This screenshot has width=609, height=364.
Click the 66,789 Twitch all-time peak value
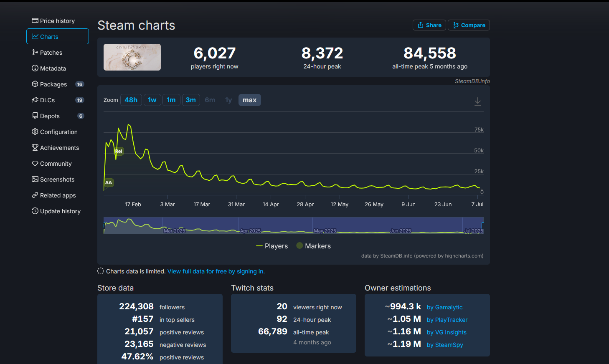(x=273, y=331)
